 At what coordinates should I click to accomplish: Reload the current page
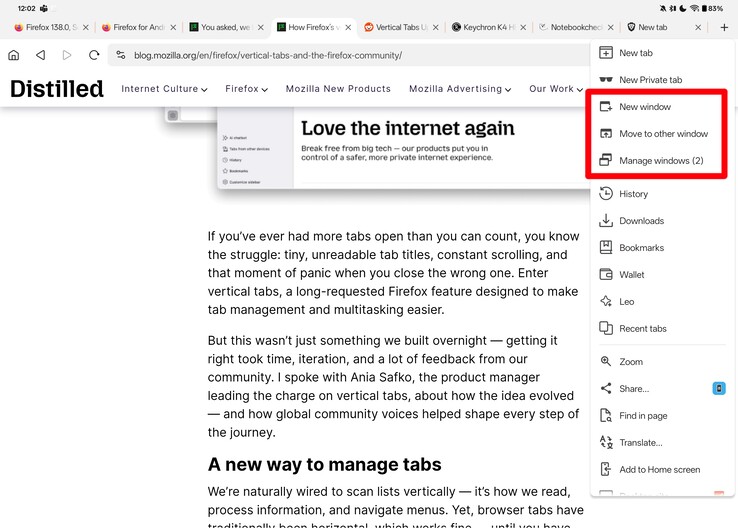pyautogui.click(x=94, y=55)
